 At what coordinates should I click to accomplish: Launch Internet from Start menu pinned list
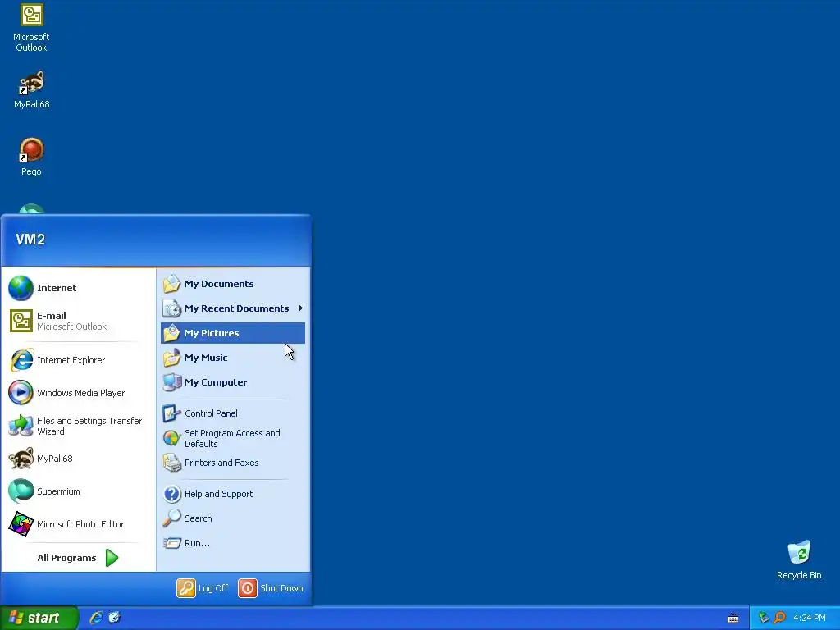click(x=78, y=288)
